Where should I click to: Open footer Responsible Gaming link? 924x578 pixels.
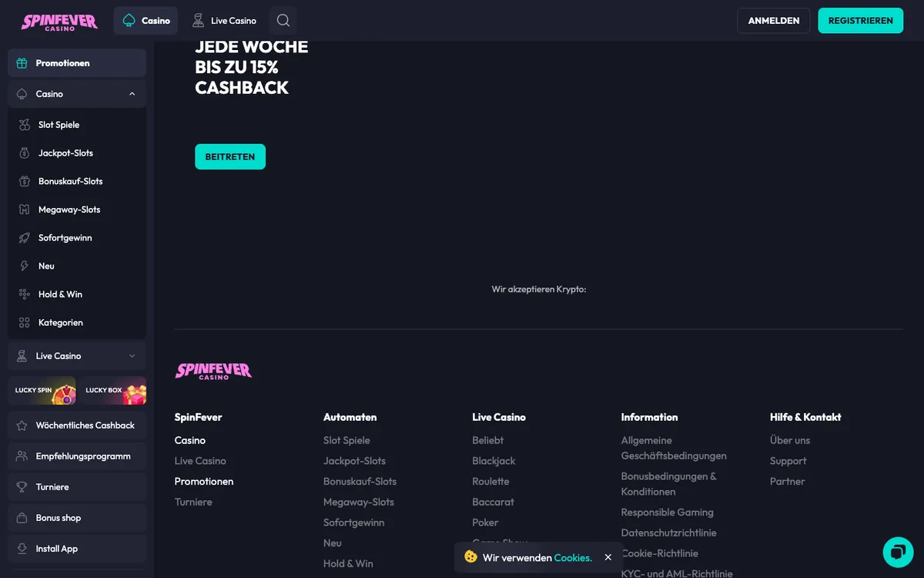pyautogui.click(x=668, y=512)
